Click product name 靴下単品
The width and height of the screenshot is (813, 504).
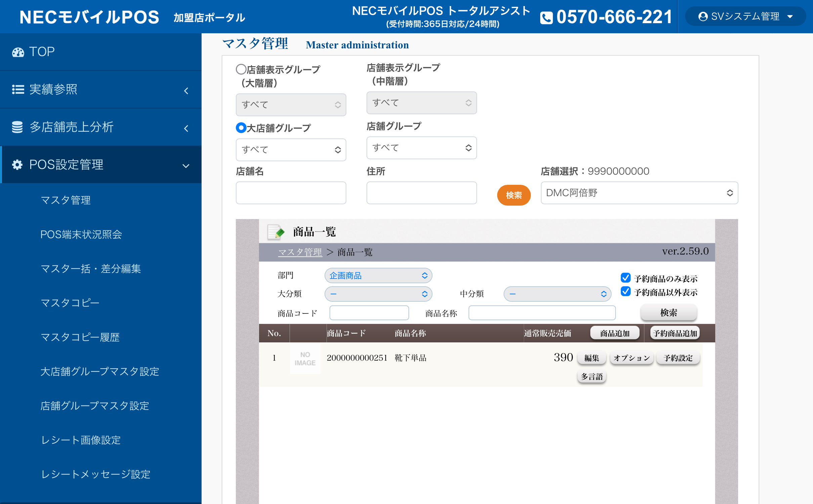click(411, 358)
